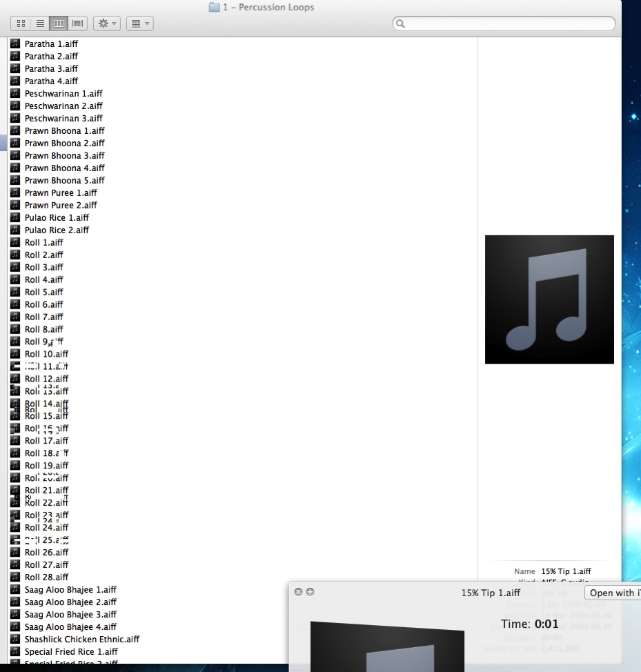The width and height of the screenshot is (641, 672).
Task: Click the audio icon beside Roll 17.aiff
Action: 15,441
